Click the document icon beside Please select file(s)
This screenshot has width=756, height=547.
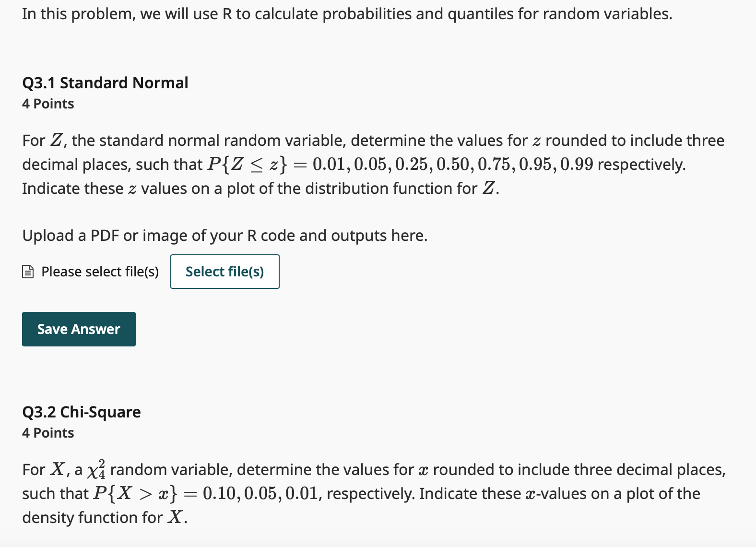pyautogui.click(x=28, y=272)
